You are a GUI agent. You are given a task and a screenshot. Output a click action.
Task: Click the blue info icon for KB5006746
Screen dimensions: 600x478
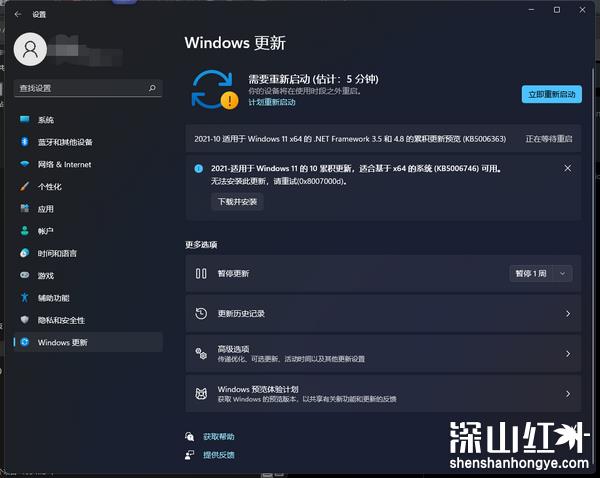pos(199,168)
